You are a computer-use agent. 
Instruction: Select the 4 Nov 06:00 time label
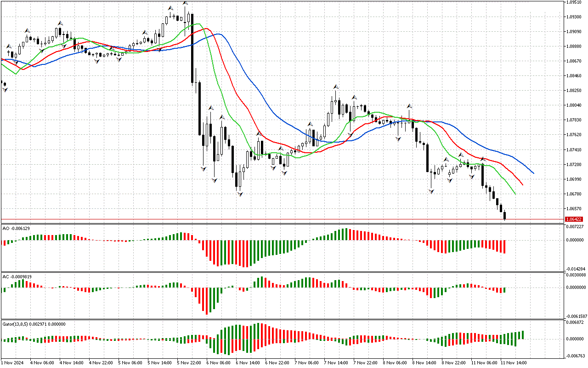coord(41,363)
